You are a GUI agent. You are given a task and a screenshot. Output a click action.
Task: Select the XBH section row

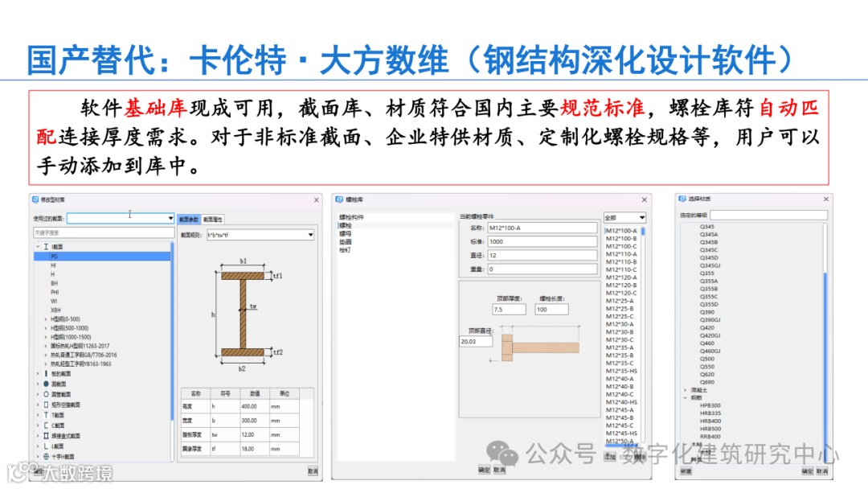55,310
